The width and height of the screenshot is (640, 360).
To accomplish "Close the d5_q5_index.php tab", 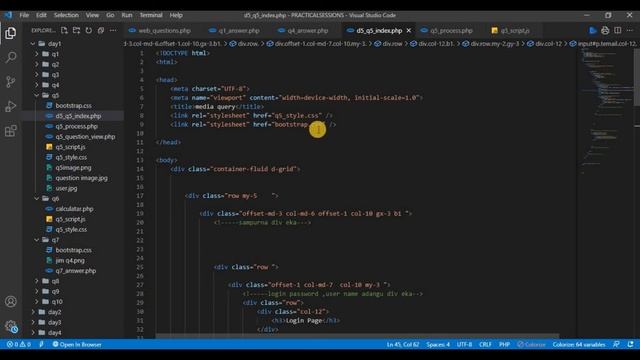I will [409, 31].
